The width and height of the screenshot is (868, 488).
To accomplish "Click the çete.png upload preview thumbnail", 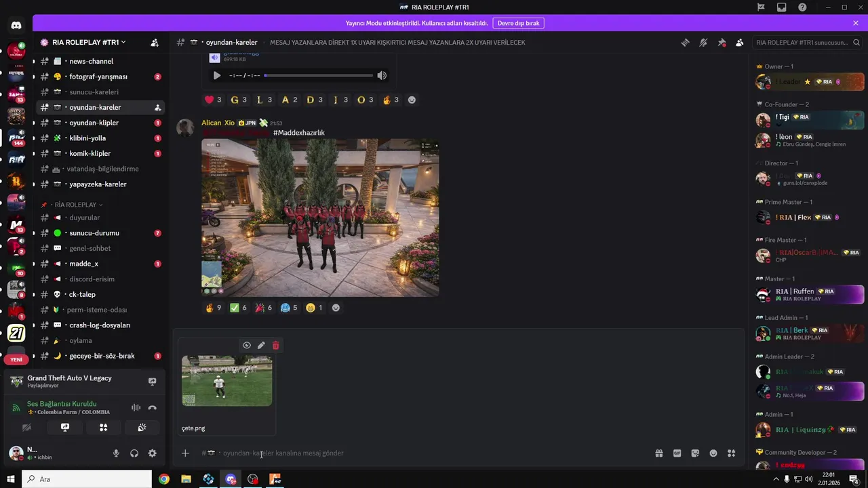I will 227,380.
